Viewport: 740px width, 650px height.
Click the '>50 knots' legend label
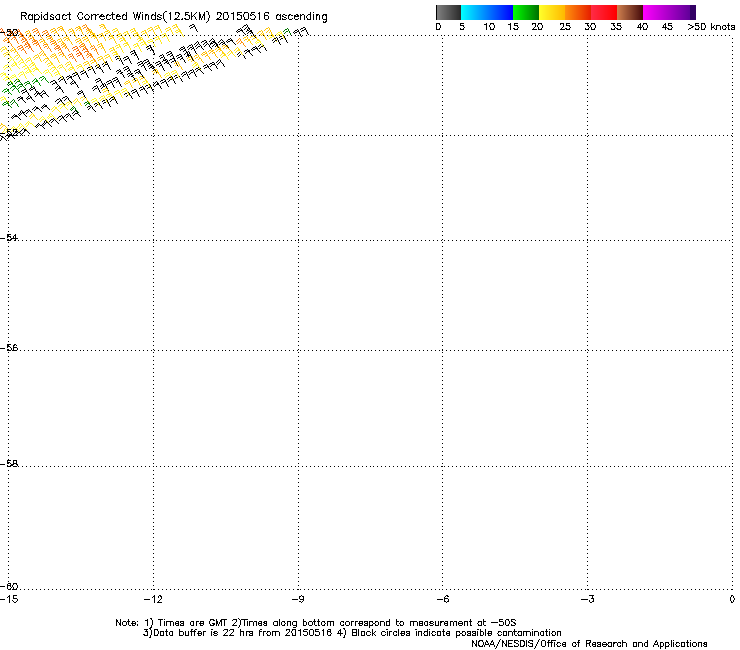coord(711,27)
